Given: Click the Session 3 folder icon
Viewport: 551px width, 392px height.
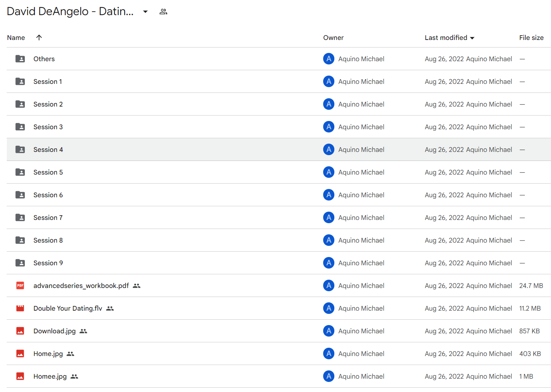Looking at the screenshot, I should click(20, 127).
